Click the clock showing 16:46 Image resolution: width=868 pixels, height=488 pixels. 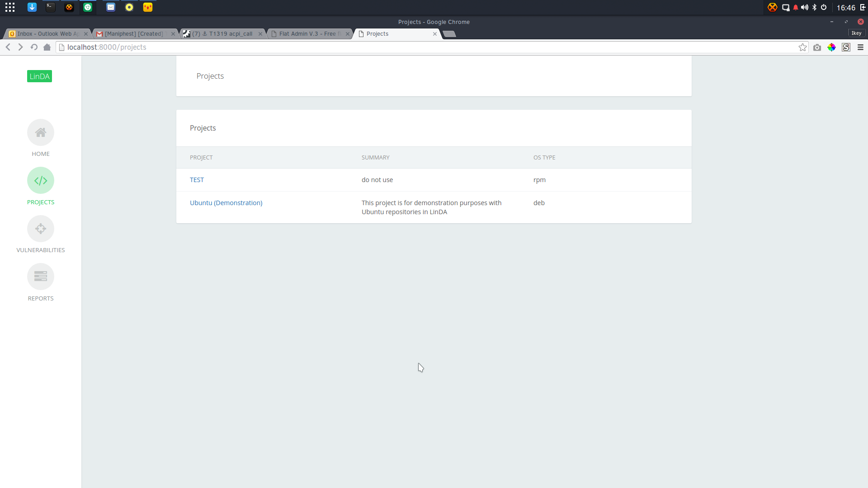click(846, 8)
